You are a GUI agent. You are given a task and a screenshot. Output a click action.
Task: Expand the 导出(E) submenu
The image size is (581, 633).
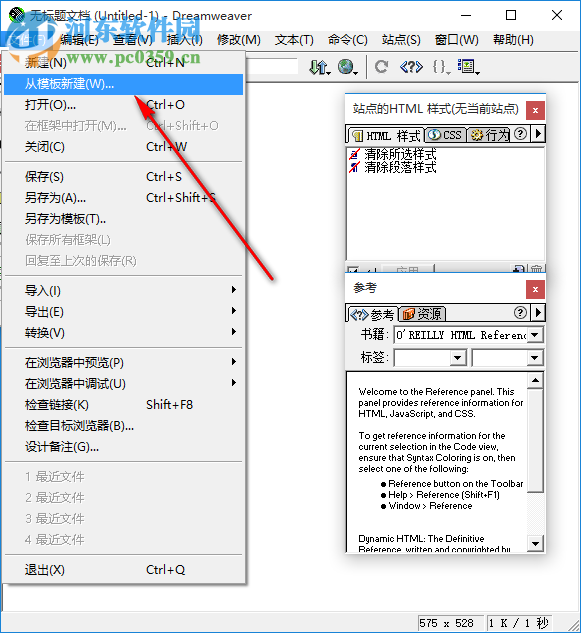point(124,312)
